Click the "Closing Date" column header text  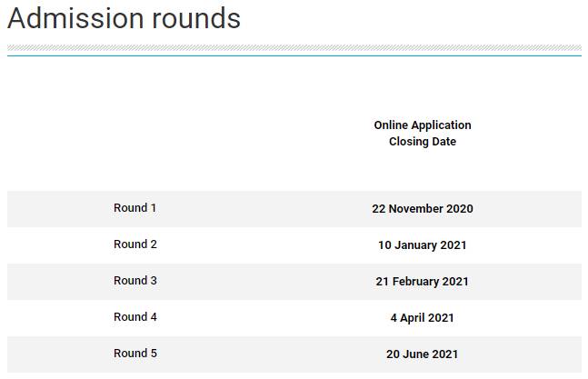pyautogui.click(x=423, y=142)
